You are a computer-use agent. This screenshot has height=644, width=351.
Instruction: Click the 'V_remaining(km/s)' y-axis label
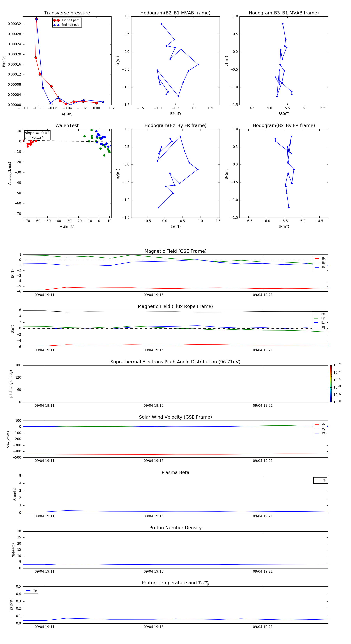point(10,173)
